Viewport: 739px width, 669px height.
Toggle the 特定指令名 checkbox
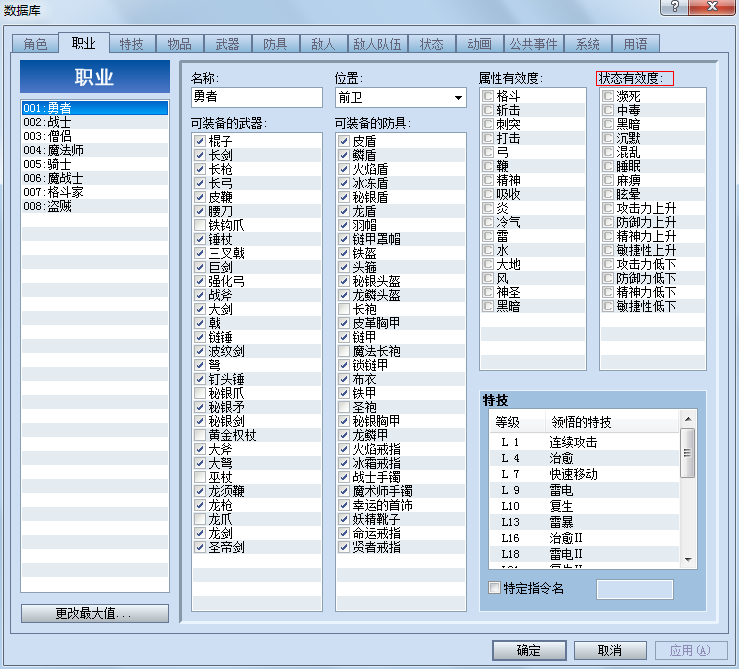click(x=494, y=588)
